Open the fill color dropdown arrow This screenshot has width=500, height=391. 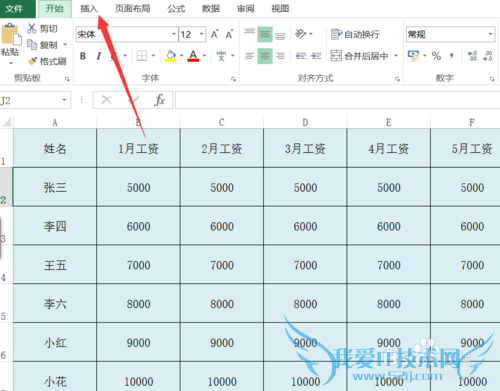point(182,56)
